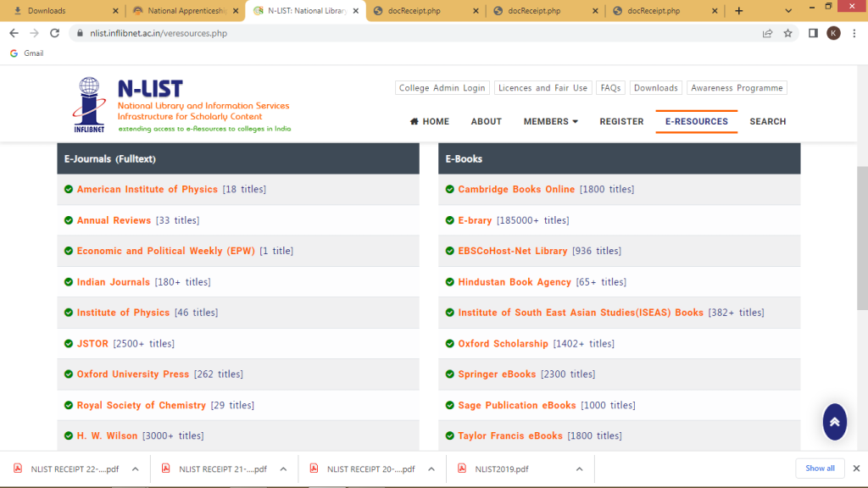Open the Gmail bookmark
This screenshot has height=488, width=868.
pos(26,53)
